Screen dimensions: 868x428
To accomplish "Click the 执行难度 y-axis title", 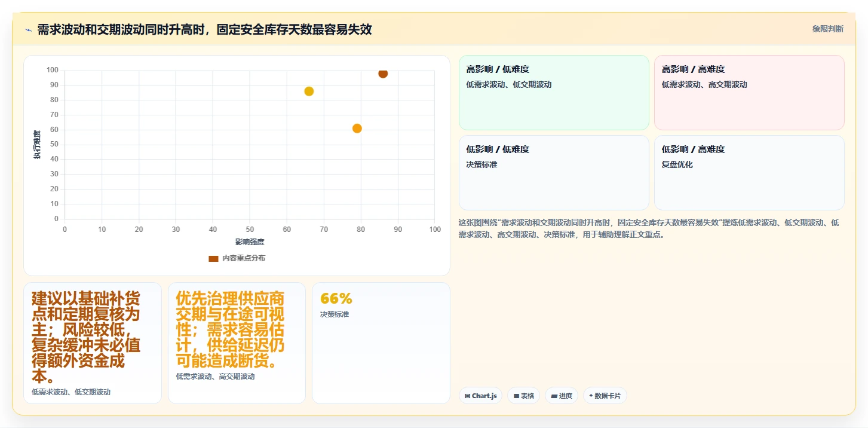I will (x=37, y=145).
